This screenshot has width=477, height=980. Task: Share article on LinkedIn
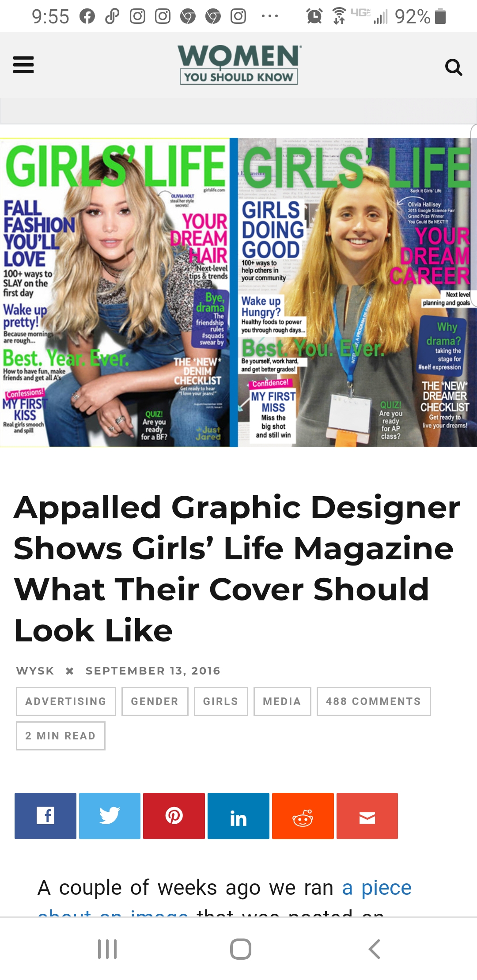[x=238, y=816]
